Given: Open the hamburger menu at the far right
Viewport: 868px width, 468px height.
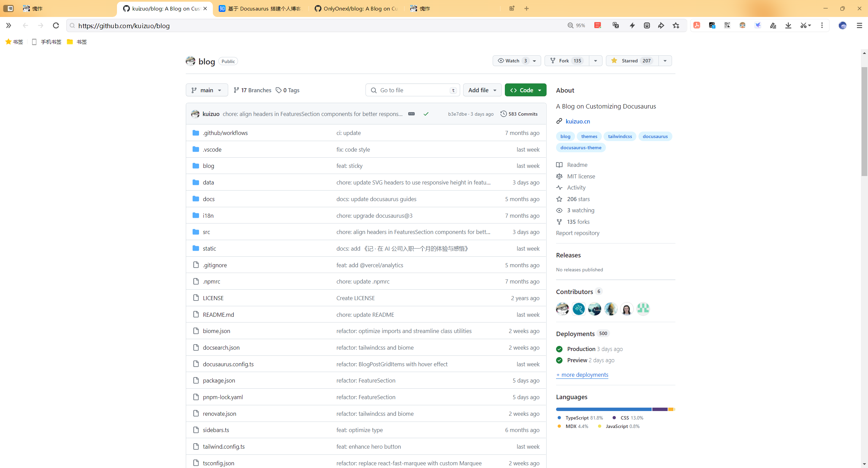Looking at the screenshot, I should coord(859,25).
